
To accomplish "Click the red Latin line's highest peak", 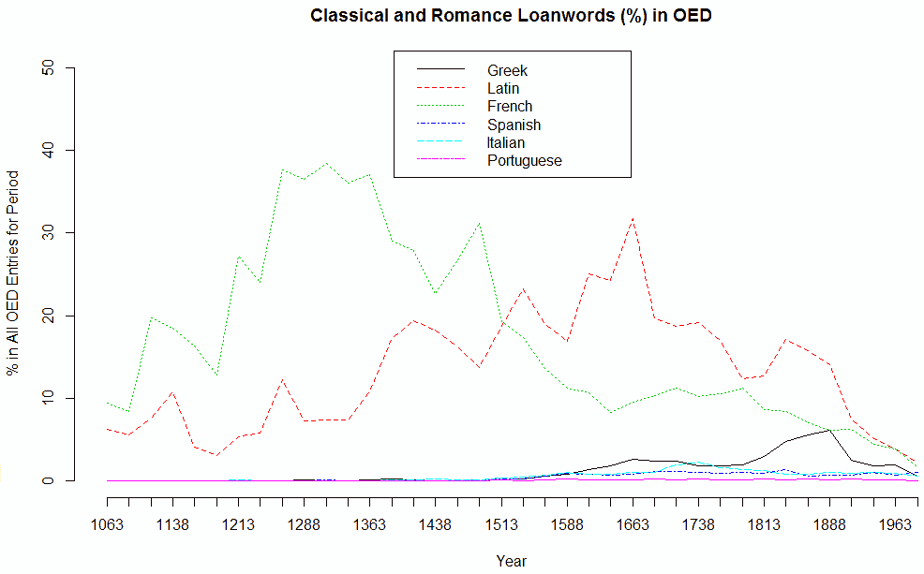I will pos(633,218).
